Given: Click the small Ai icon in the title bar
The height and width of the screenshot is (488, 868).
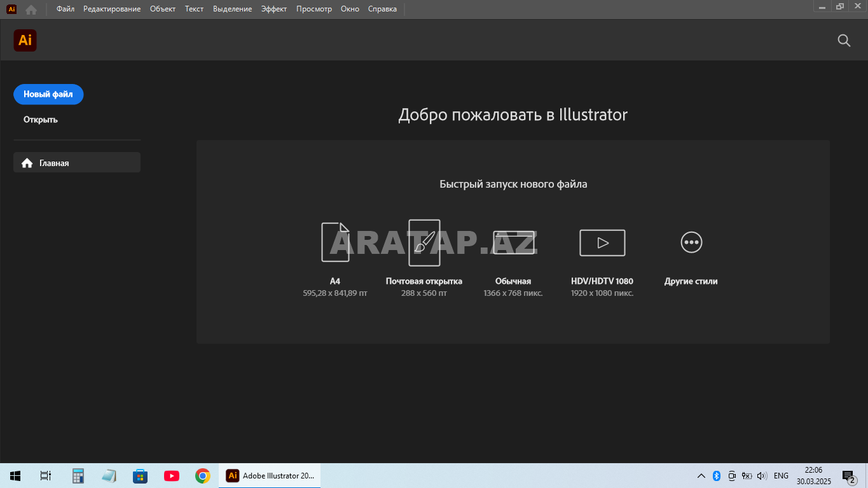Looking at the screenshot, I should pos(11,9).
